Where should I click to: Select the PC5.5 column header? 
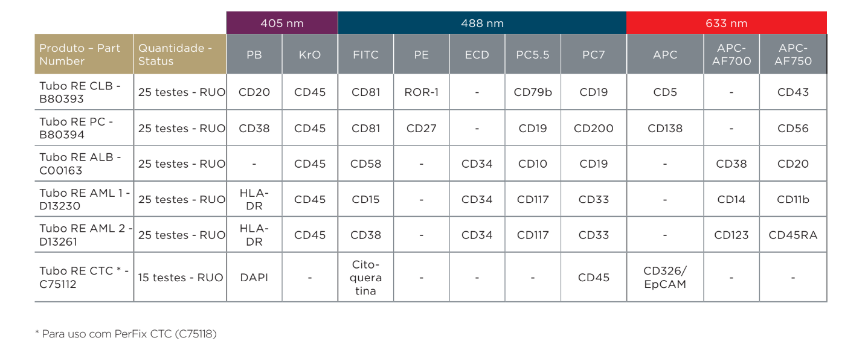point(533,54)
